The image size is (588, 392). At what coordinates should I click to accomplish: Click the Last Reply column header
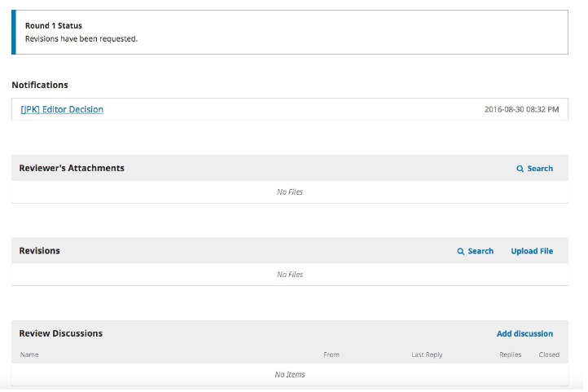(x=427, y=355)
